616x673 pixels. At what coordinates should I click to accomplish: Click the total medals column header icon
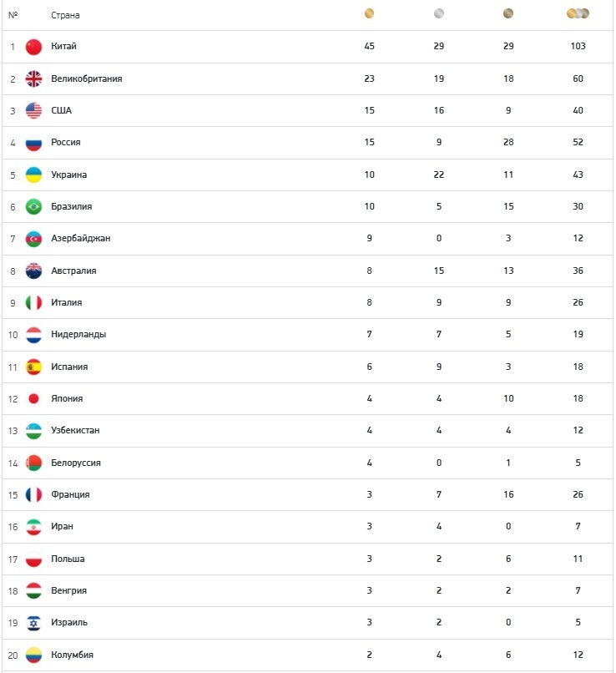578,13
